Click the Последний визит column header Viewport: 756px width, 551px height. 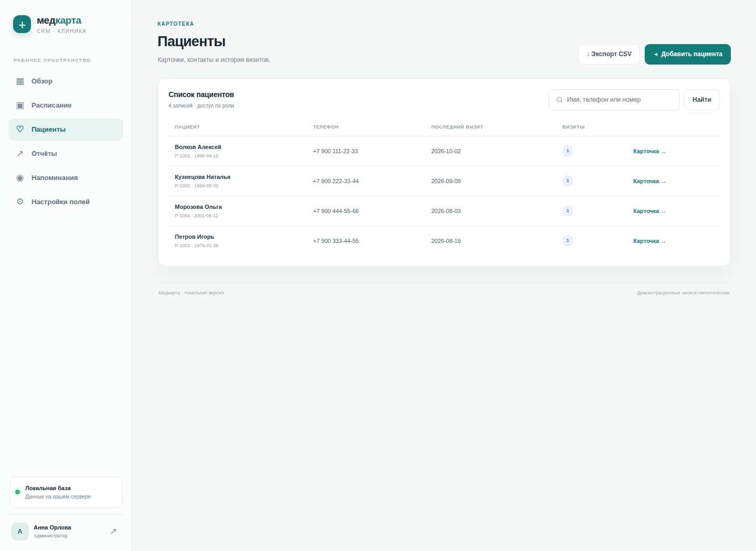457,127
